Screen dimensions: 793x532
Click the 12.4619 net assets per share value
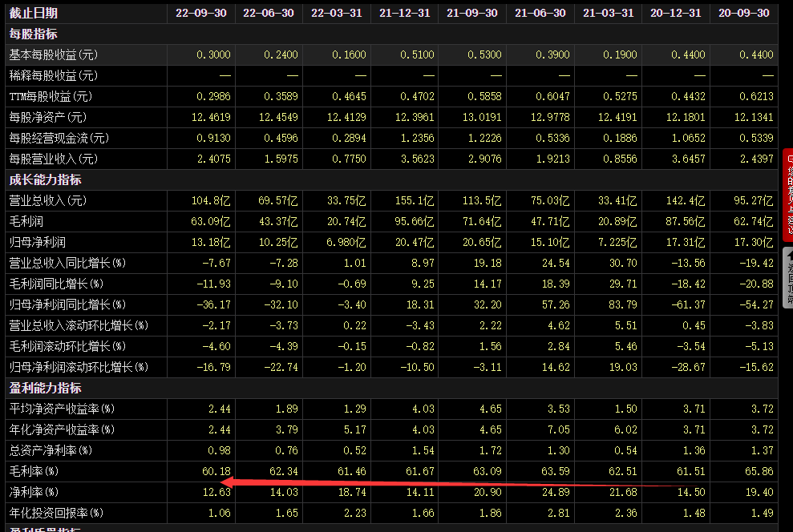pyautogui.click(x=211, y=117)
